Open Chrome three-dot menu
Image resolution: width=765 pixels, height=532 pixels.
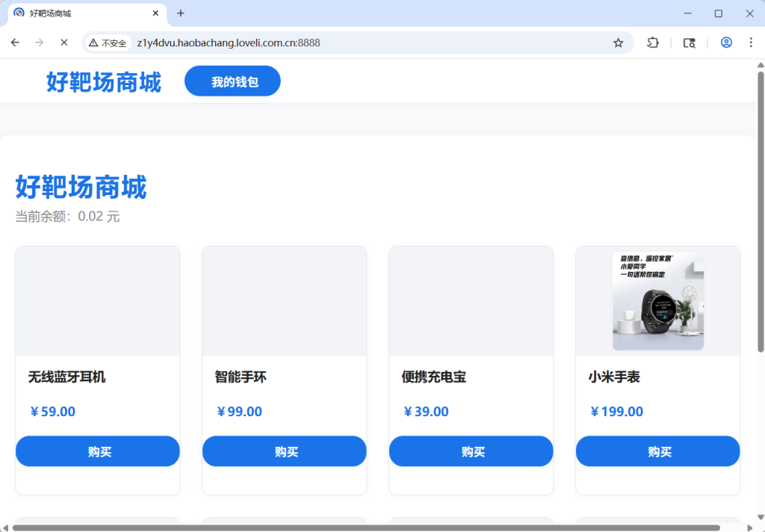pos(751,43)
